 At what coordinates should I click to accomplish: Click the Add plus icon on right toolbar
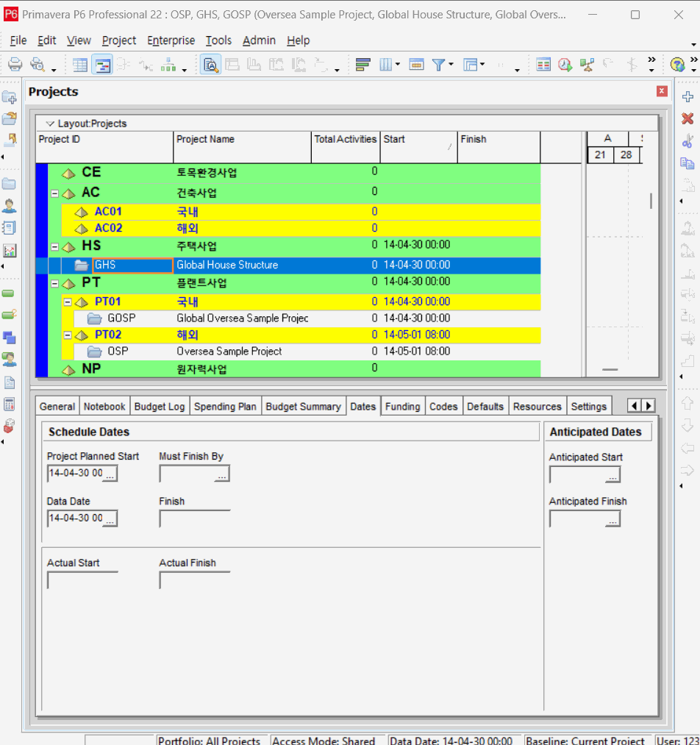point(687,97)
